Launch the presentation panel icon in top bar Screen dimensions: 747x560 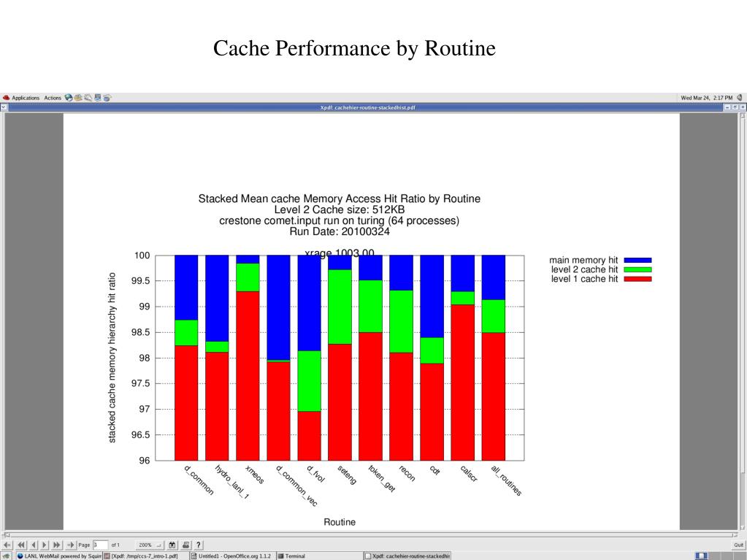[98, 98]
